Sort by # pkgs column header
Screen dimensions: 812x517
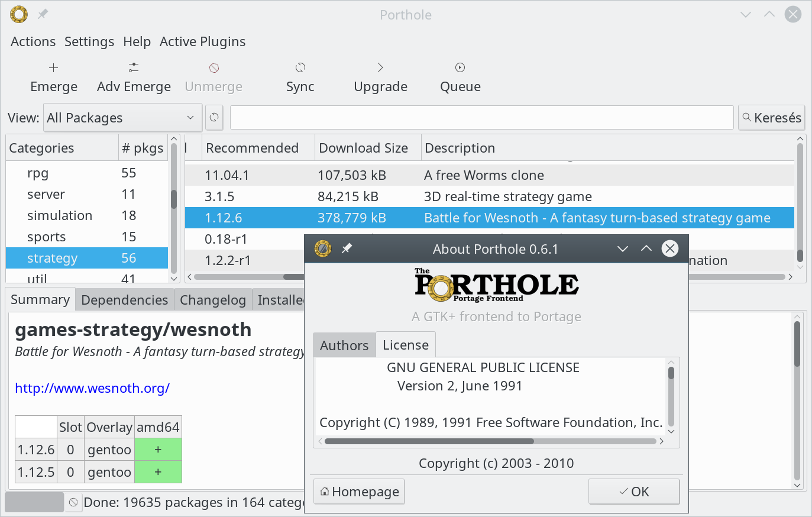point(143,148)
